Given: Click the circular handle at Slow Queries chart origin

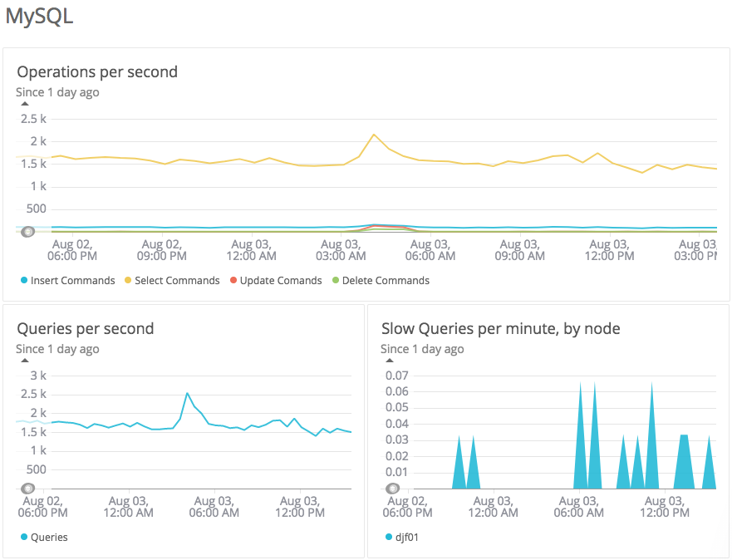Looking at the screenshot, I should pos(393,489).
